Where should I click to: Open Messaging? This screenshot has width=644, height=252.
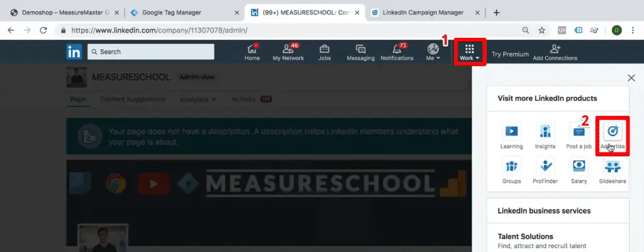click(x=360, y=52)
